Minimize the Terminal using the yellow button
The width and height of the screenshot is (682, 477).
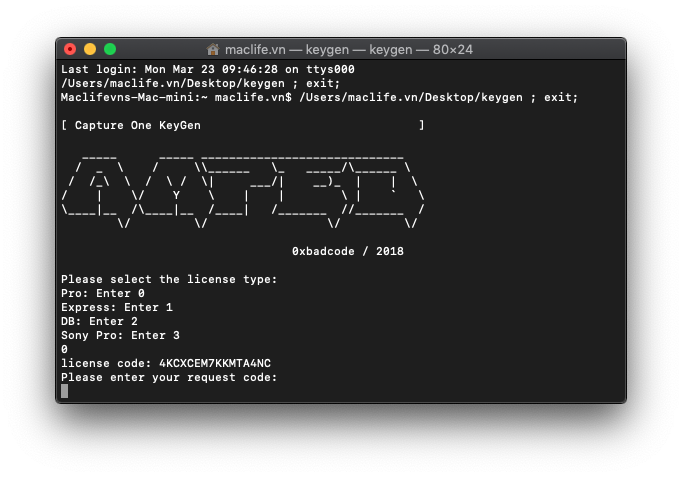pos(90,49)
